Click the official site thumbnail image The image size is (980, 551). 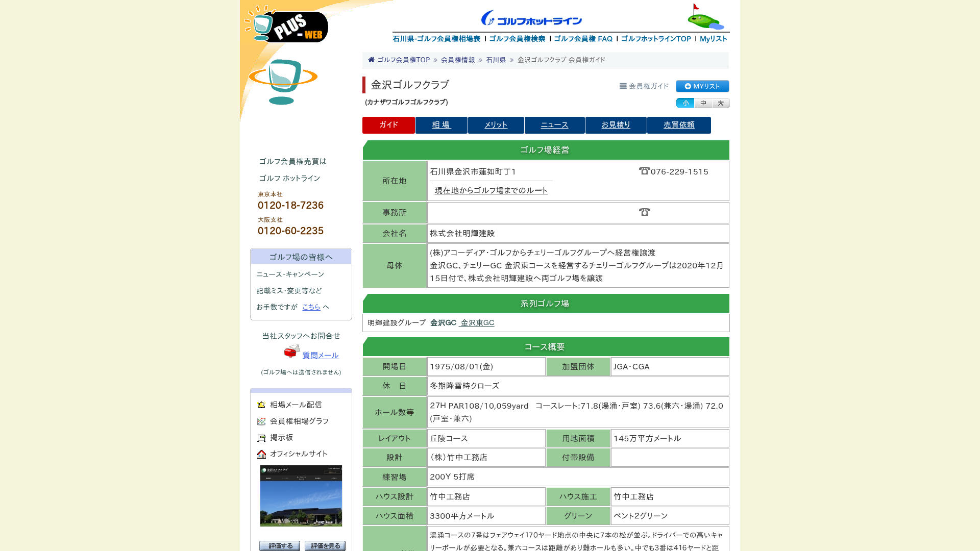[301, 496]
